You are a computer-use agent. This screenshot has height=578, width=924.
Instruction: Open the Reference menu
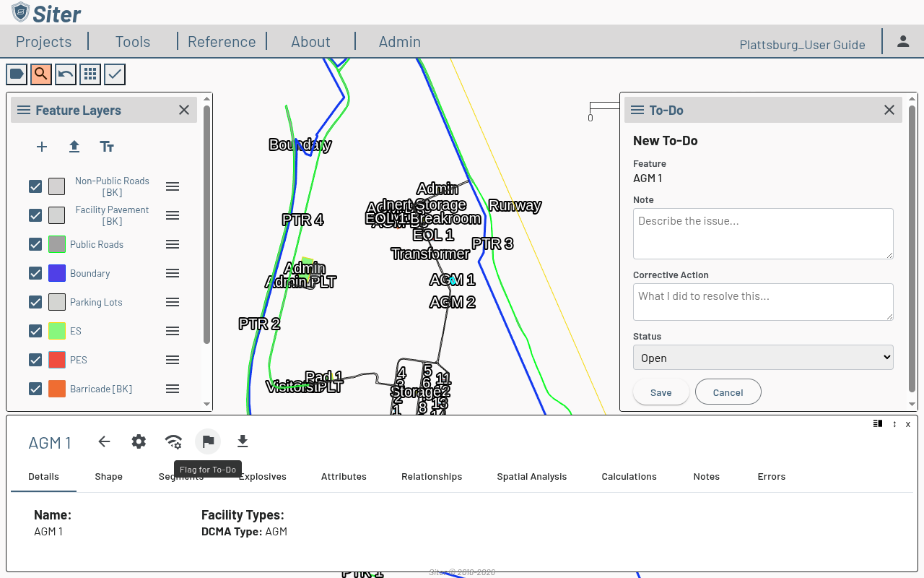[x=222, y=42]
